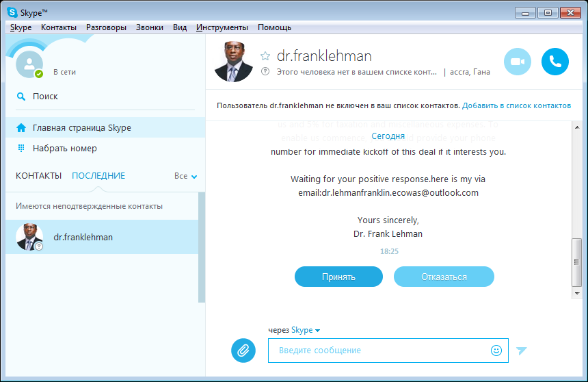Click the Поиск search field
Viewport: 588px width, 382px height.
(105, 97)
